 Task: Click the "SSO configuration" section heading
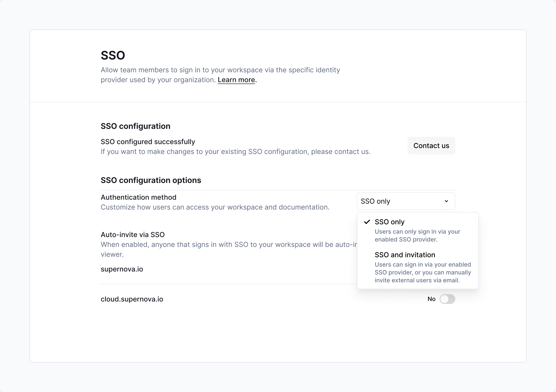pos(135,126)
